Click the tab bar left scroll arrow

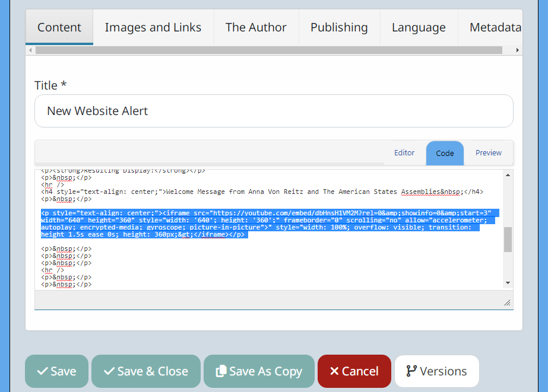coord(30,50)
